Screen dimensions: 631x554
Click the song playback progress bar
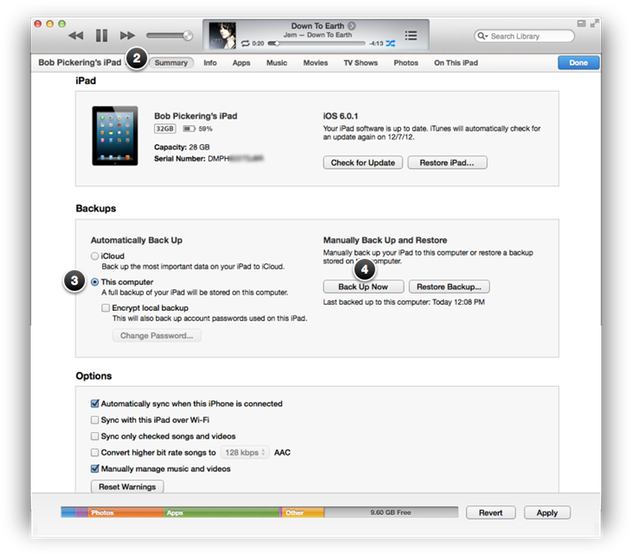(316, 43)
